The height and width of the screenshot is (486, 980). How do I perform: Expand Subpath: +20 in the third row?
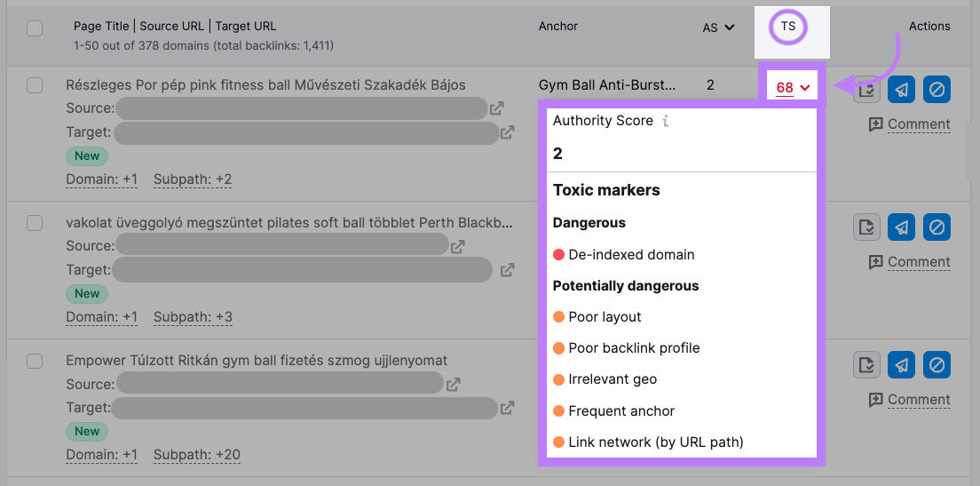click(x=196, y=455)
